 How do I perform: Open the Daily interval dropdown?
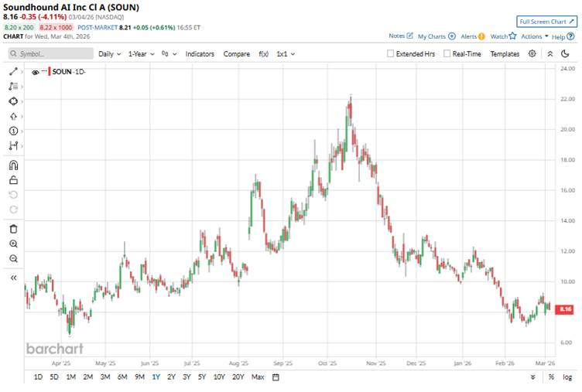coord(109,54)
